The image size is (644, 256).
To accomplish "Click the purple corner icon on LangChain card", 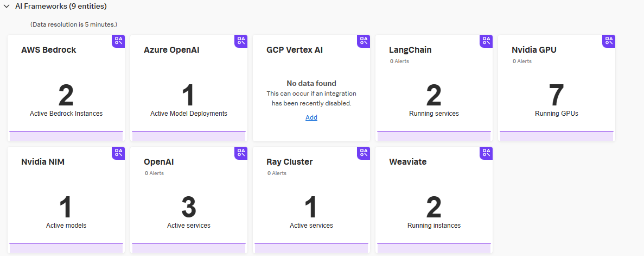I will coord(486,40).
